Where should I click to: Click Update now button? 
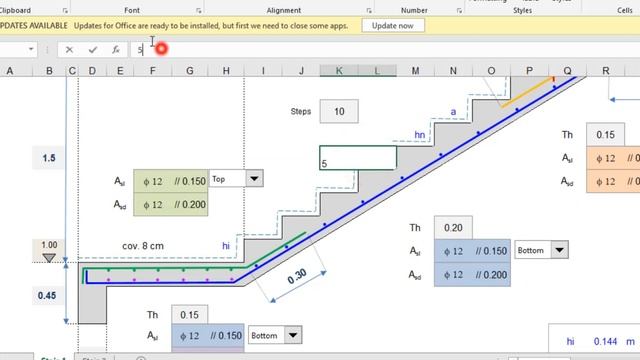[x=393, y=26]
